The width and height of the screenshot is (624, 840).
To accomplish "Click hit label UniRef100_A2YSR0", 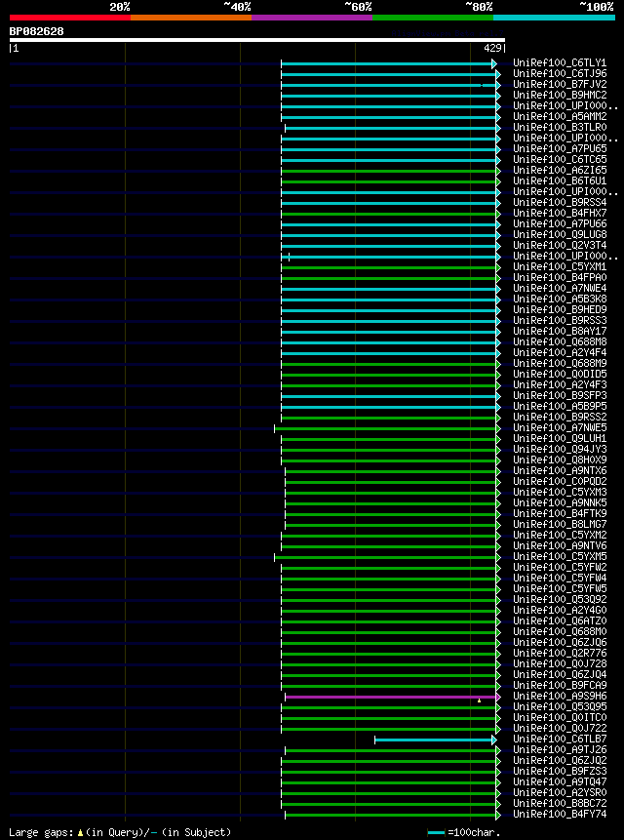I will pyautogui.click(x=560, y=792).
